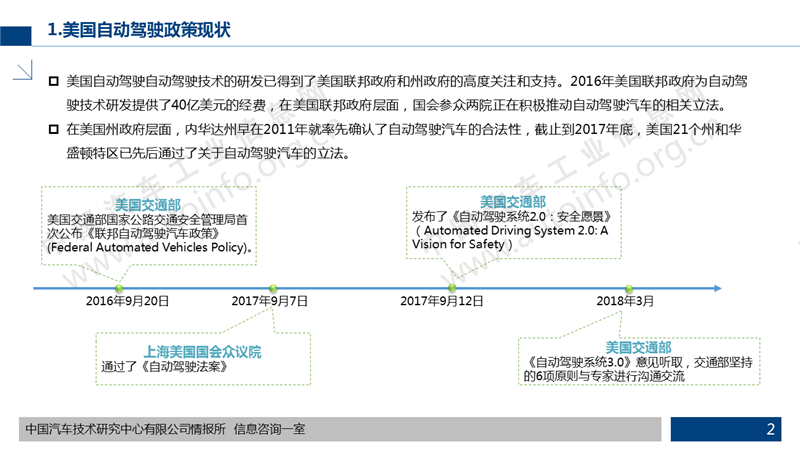
Task: Click the page number 2 box
Action: click(x=726, y=429)
